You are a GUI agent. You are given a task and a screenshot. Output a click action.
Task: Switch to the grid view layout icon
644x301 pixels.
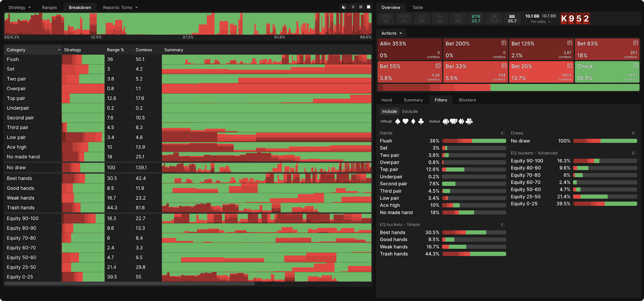click(361, 7)
